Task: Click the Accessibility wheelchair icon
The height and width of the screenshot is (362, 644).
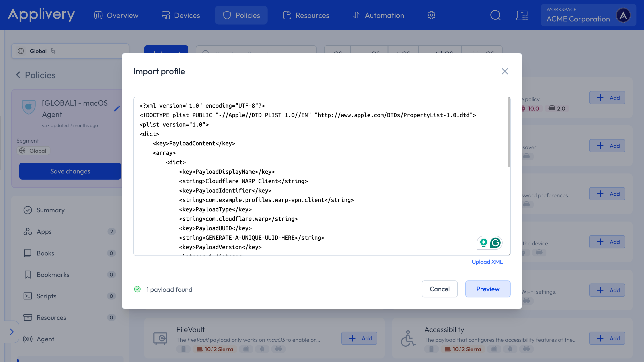Action: [x=408, y=338]
